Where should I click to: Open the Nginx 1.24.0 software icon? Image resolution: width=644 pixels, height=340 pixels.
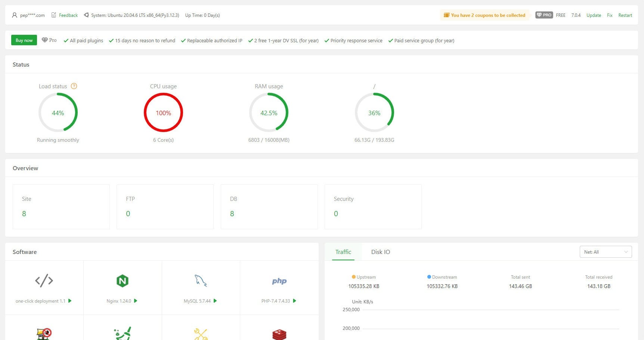pyautogui.click(x=122, y=281)
